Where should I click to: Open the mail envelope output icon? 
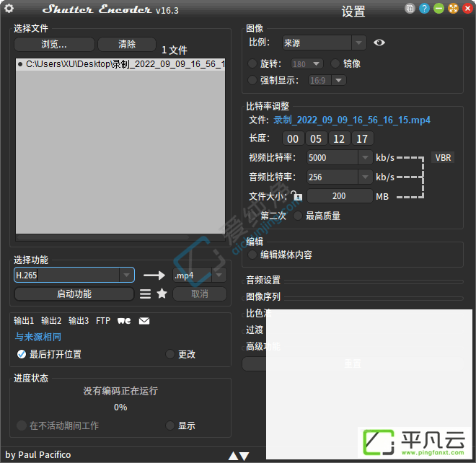click(x=144, y=321)
